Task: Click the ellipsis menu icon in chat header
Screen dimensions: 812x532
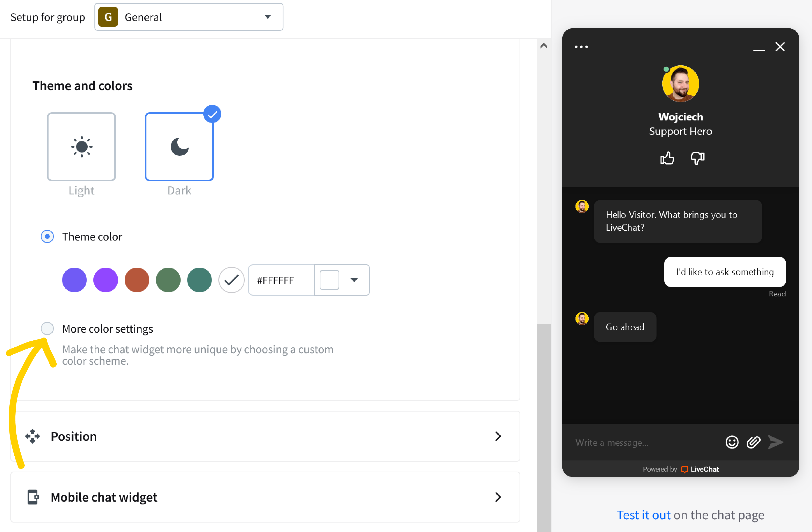Action: [x=581, y=47]
